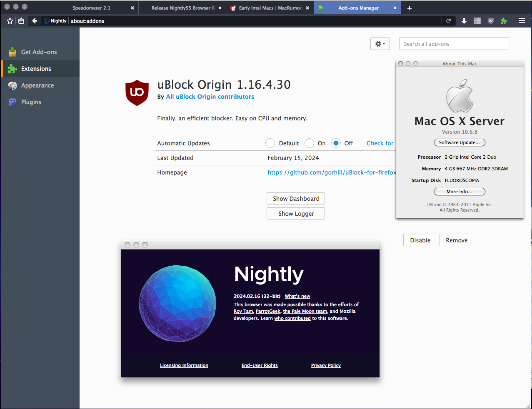Close the Add-ons Manager tab
The height and width of the screenshot is (409, 532).
point(395,8)
